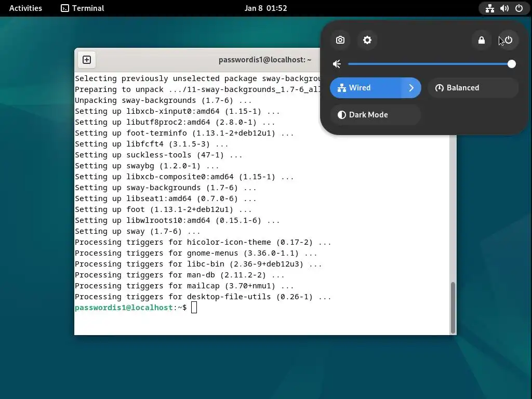532x399 pixels.
Task: Click the network icon in the top bar
Action: point(489,8)
